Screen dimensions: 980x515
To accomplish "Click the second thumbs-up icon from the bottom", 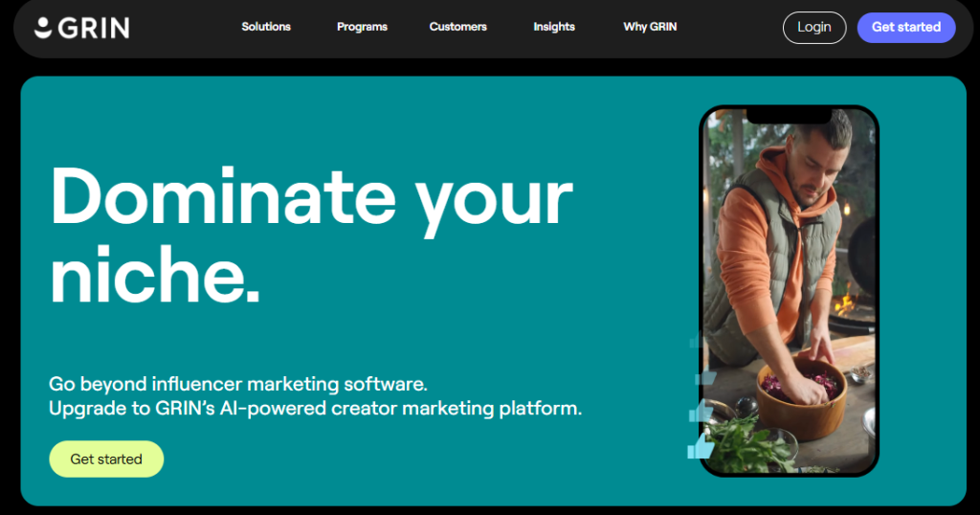I will tap(701, 412).
